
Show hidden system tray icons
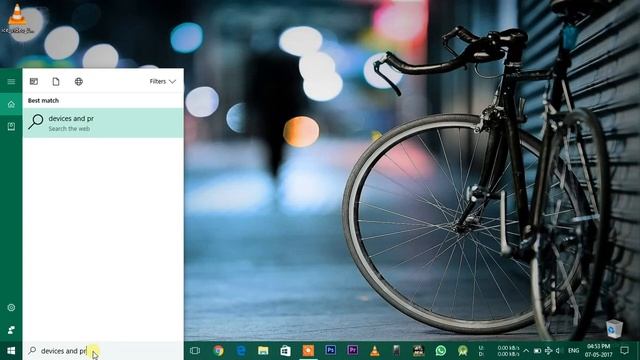tap(526, 351)
